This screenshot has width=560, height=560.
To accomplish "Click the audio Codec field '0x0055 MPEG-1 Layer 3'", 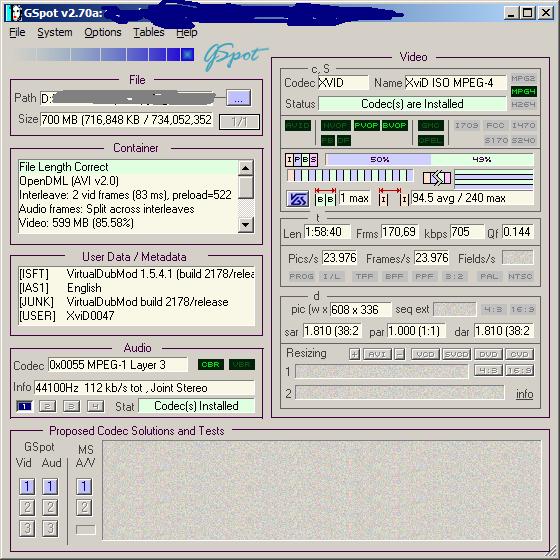I will [x=118, y=365].
